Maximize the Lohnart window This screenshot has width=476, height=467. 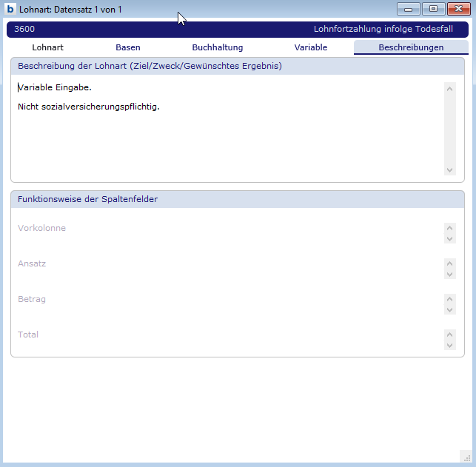point(432,9)
